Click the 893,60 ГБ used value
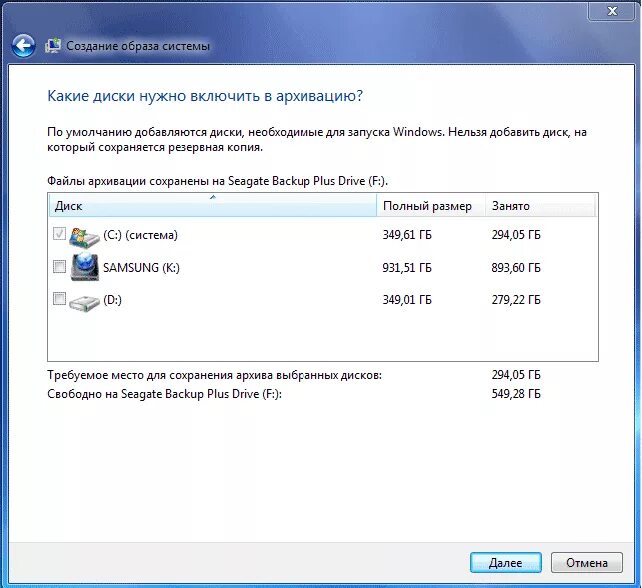This screenshot has width=642, height=588. tap(516, 267)
